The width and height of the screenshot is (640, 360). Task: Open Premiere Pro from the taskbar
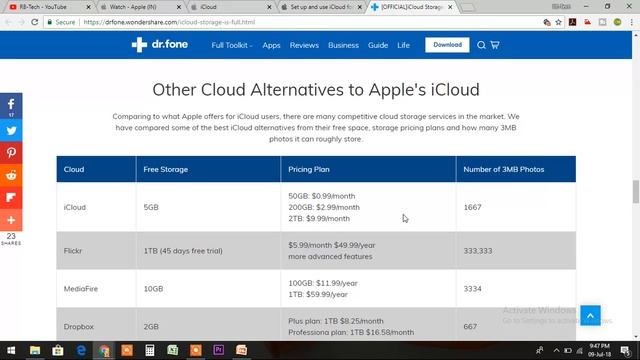[x=218, y=350]
